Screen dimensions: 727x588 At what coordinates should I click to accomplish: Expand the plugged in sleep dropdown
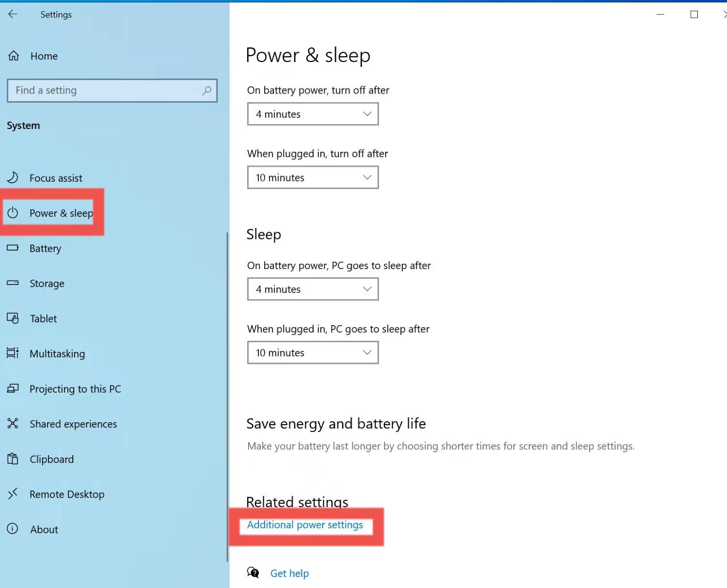pyautogui.click(x=313, y=352)
